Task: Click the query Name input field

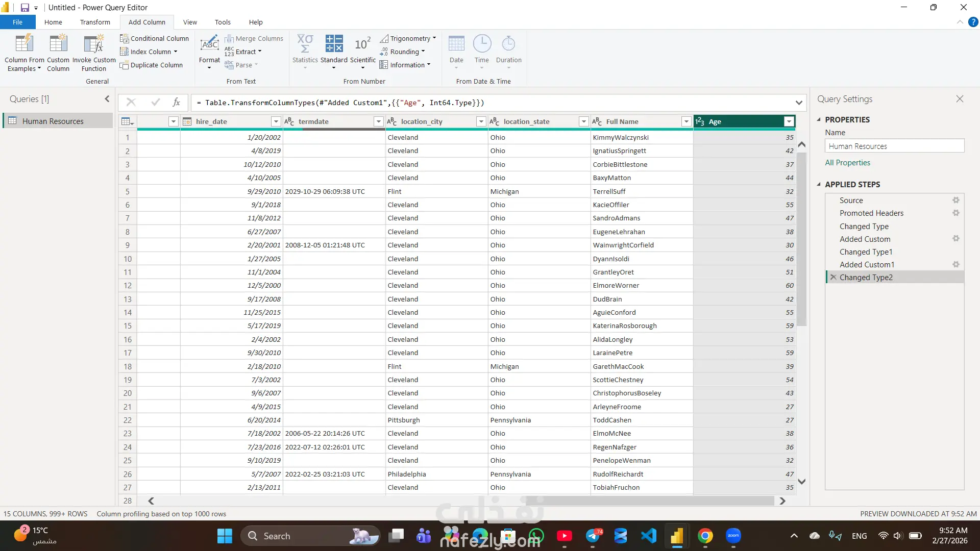Action: [894, 146]
